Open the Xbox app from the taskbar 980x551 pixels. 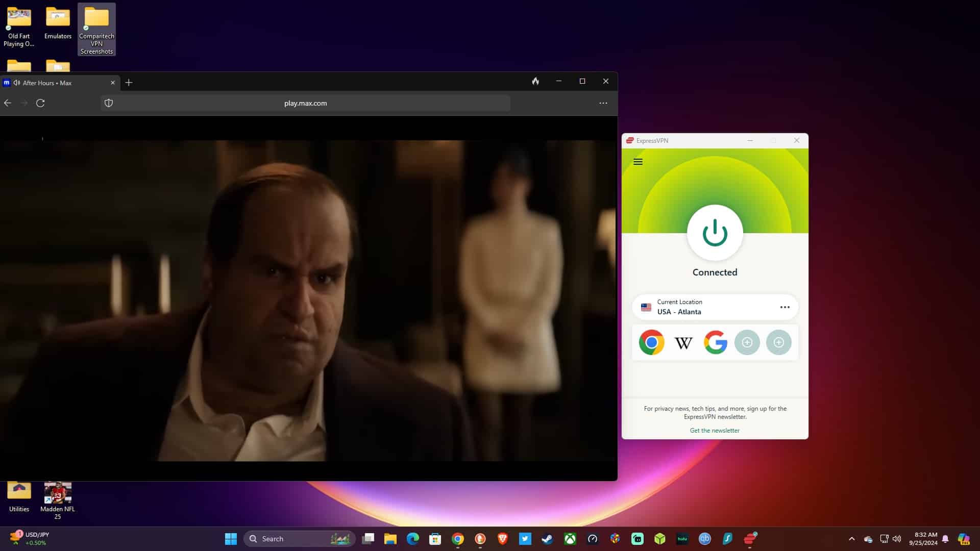[570, 539]
